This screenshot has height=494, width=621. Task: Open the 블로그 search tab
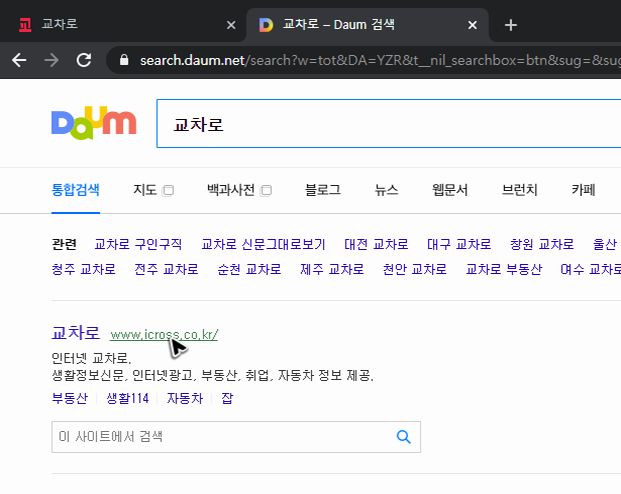click(323, 190)
